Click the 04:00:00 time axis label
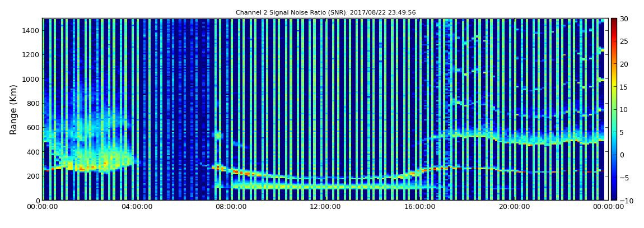The height and width of the screenshot is (228, 644). 136,207
